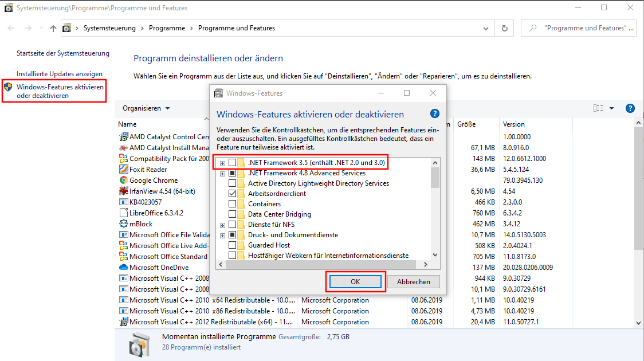Click the Programme breadcrumb
The image size is (644, 361).
167,28
